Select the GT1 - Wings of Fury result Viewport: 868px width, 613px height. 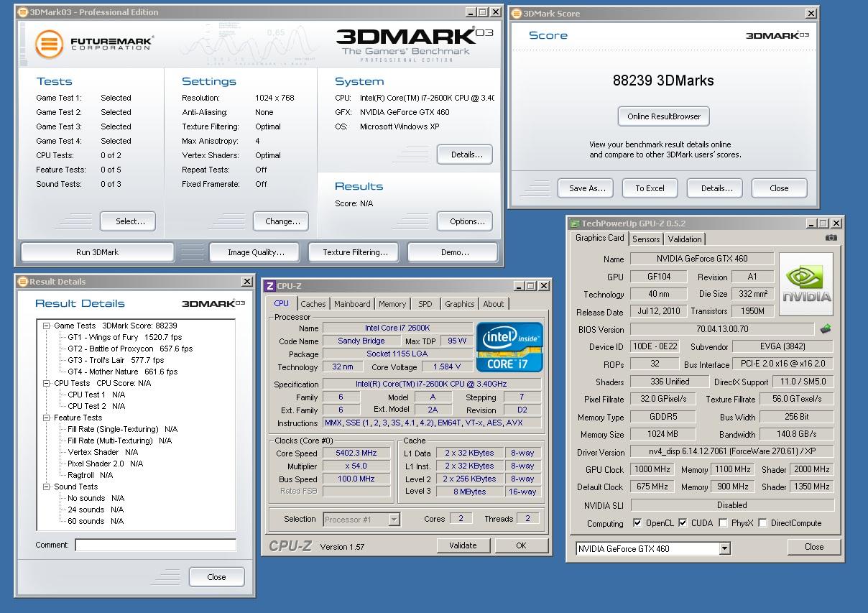(125, 337)
